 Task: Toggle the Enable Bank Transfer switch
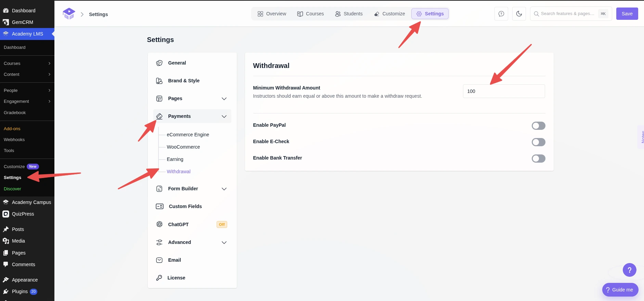[538, 159]
